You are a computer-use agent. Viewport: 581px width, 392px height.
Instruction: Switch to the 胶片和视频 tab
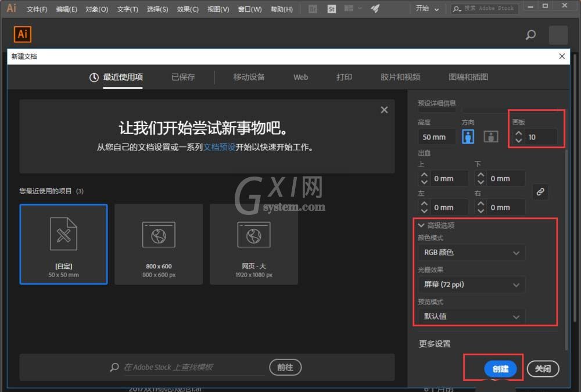pos(400,77)
